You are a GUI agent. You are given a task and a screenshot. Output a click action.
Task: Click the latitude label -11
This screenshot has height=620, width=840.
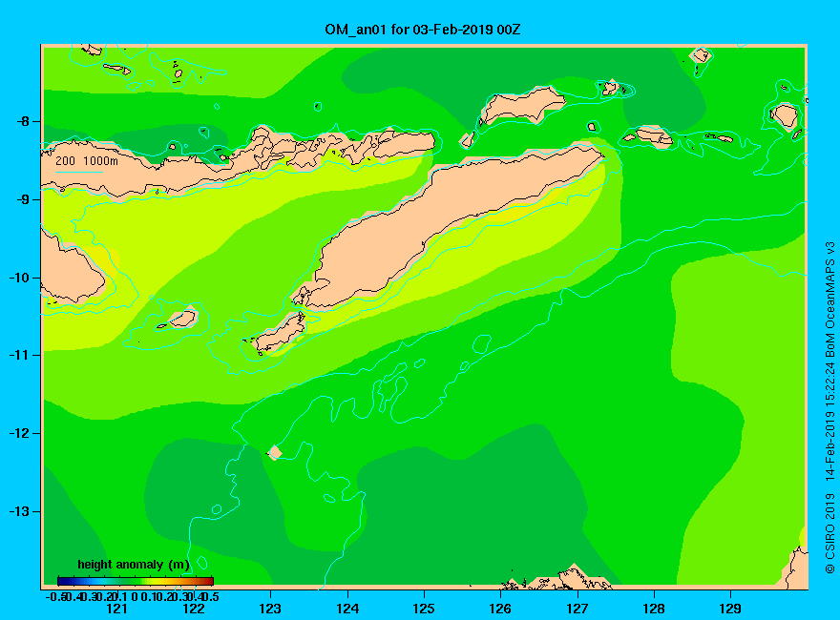pyautogui.click(x=19, y=355)
